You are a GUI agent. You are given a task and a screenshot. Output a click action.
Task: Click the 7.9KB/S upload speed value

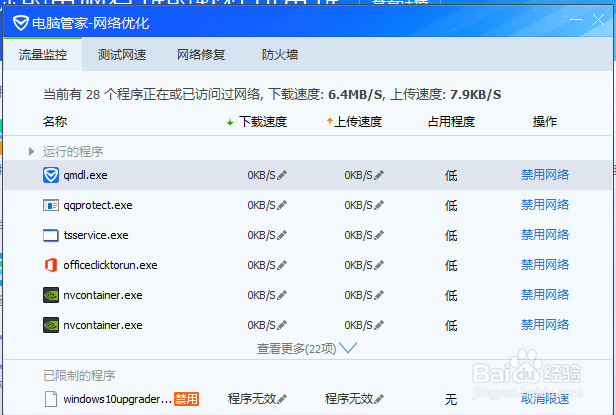(475, 94)
